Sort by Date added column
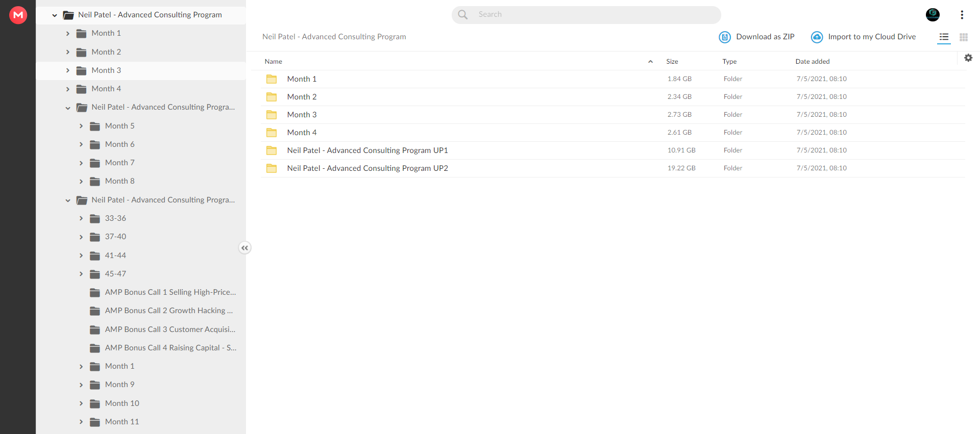Screen dimensions: 980x434 tap(813, 62)
